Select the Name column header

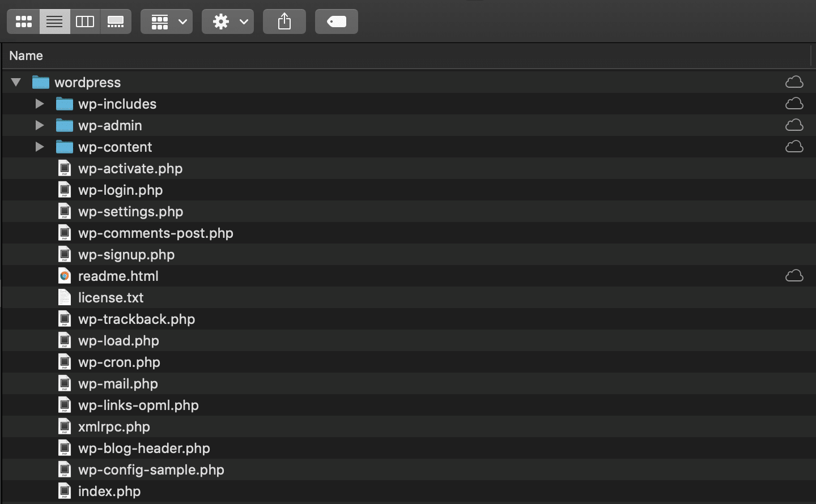26,55
